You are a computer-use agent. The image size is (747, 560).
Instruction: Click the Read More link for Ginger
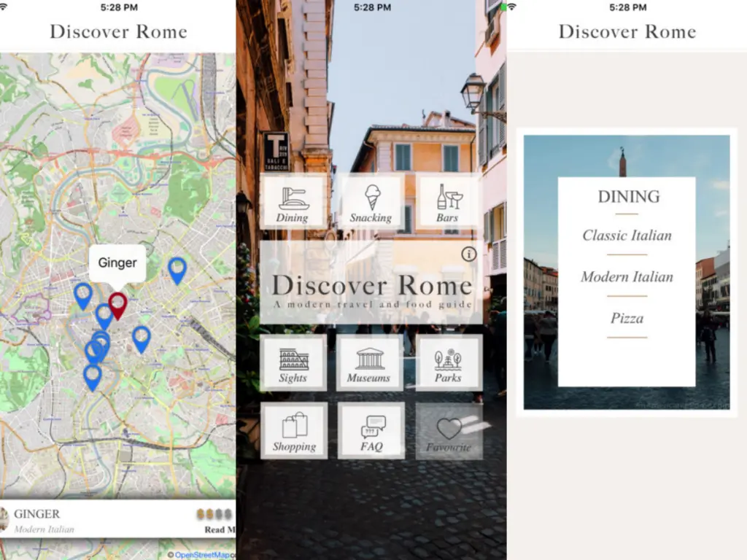click(221, 530)
